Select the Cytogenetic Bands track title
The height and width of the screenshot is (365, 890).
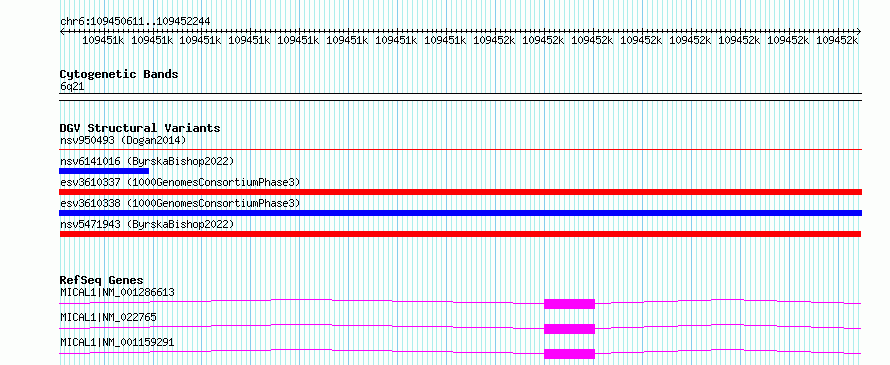coord(119,74)
